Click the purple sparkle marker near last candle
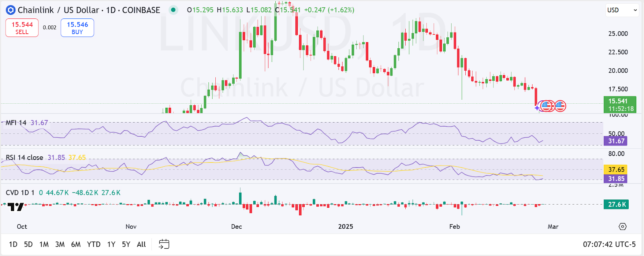The image size is (644, 256). pyautogui.click(x=537, y=108)
